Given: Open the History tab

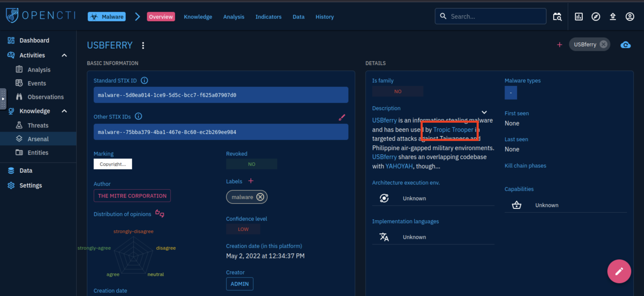Looking at the screenshot, I should (x=325, y=17).
